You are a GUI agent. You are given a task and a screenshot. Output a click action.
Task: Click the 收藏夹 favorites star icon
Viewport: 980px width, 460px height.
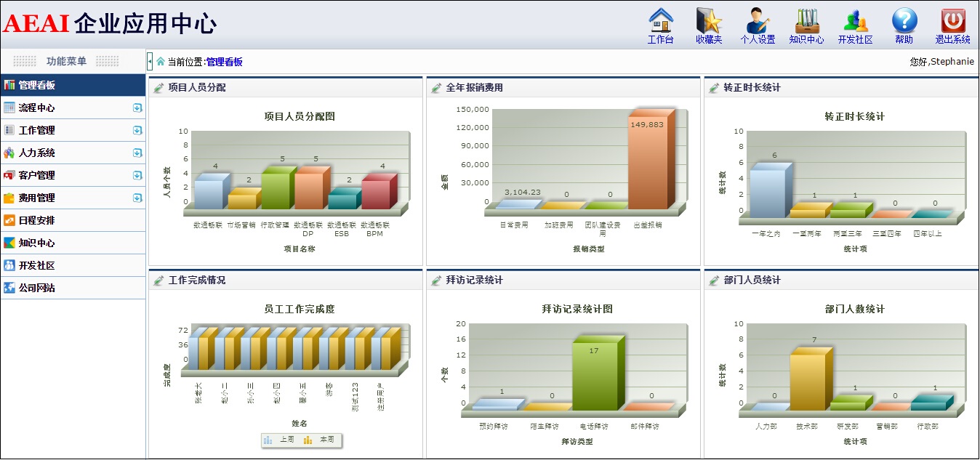709,20
